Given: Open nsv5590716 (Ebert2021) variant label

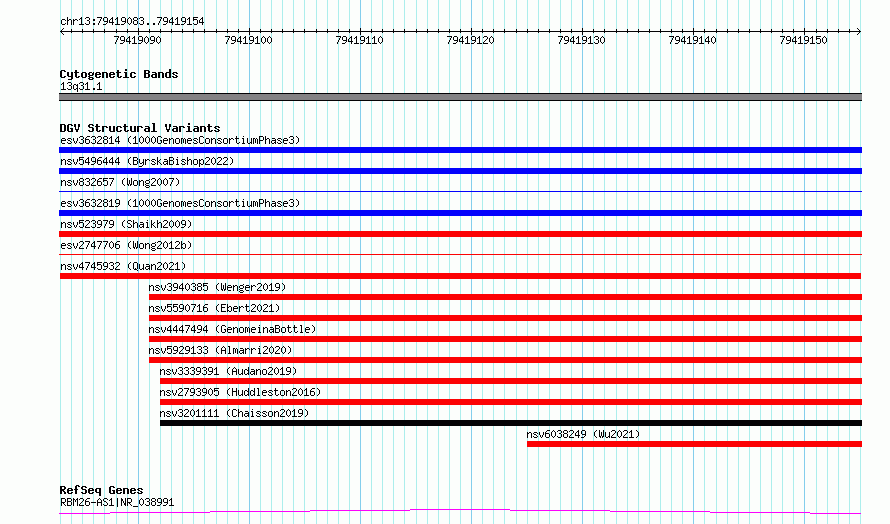Looking at the screenshot, I should tap(215, 308).
